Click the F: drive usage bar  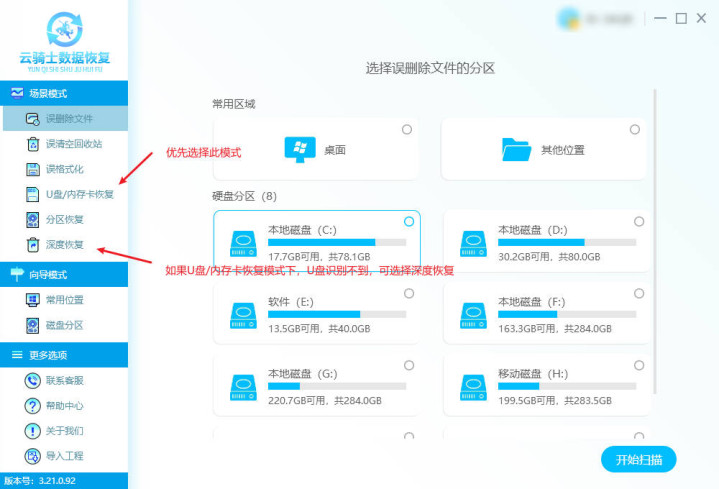click(x=567, y=314)
